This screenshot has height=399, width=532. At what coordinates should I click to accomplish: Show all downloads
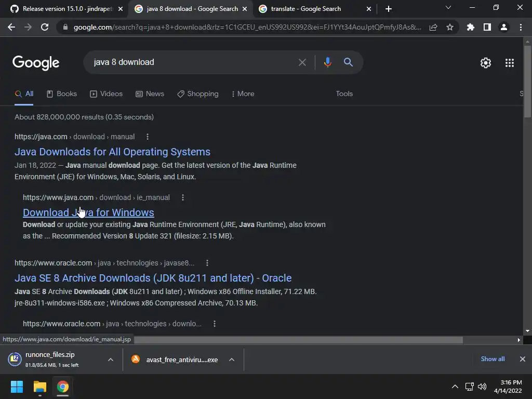pyautogui.click(x=493, y=359)
